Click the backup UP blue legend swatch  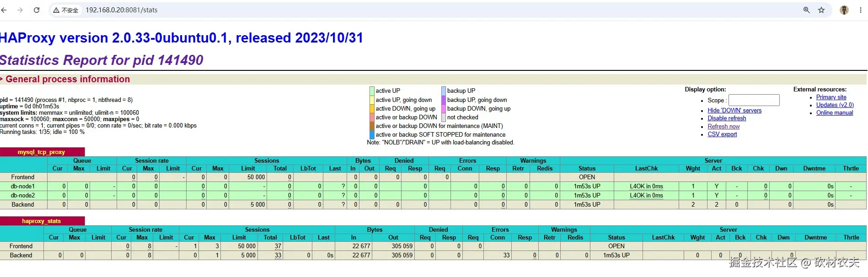coord(443,91)
